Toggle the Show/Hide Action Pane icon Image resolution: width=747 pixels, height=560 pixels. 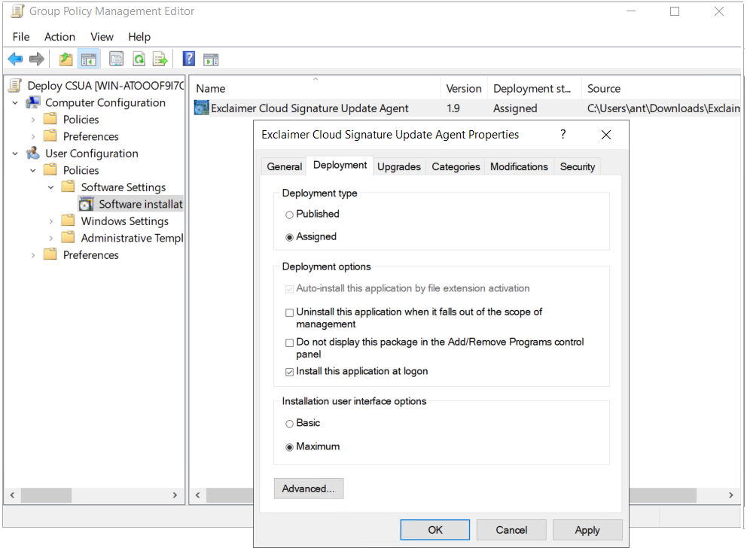click(211, 59)
